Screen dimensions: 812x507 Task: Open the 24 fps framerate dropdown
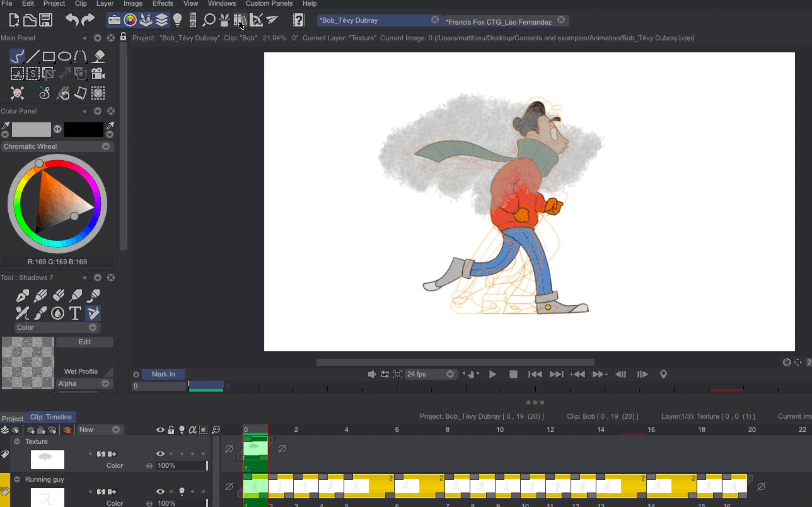coord(450,374)
